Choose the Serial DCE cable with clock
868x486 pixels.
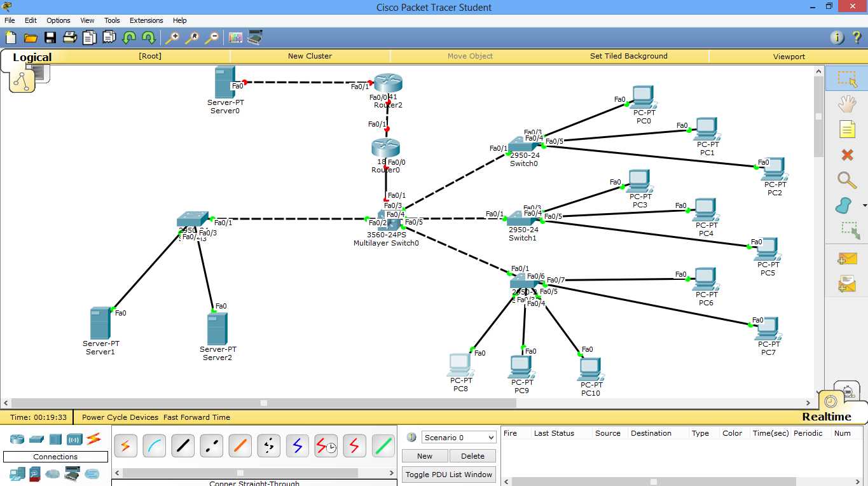click(326, 446)
